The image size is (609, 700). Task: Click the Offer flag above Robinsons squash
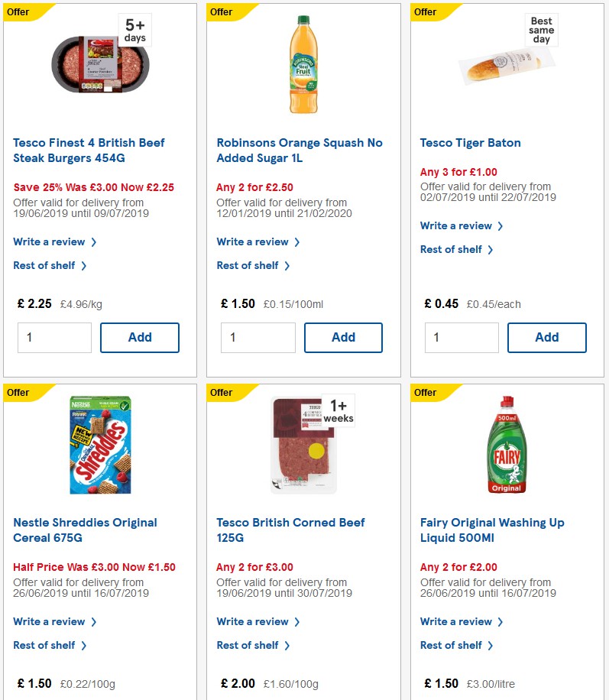(x=222, y=12)
